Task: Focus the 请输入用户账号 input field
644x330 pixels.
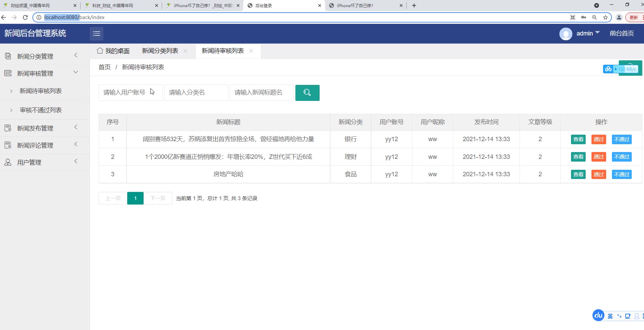Action: [x=130, y=93]
